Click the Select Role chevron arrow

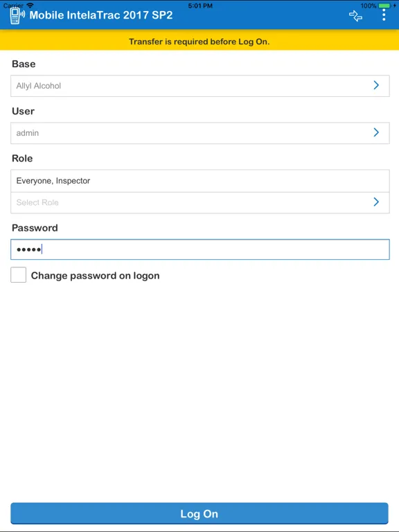tap(376, 202)
